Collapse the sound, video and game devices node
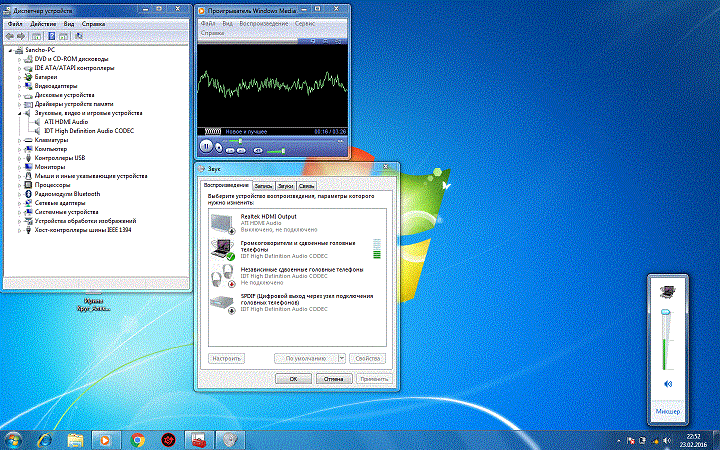 pos(18,113)
